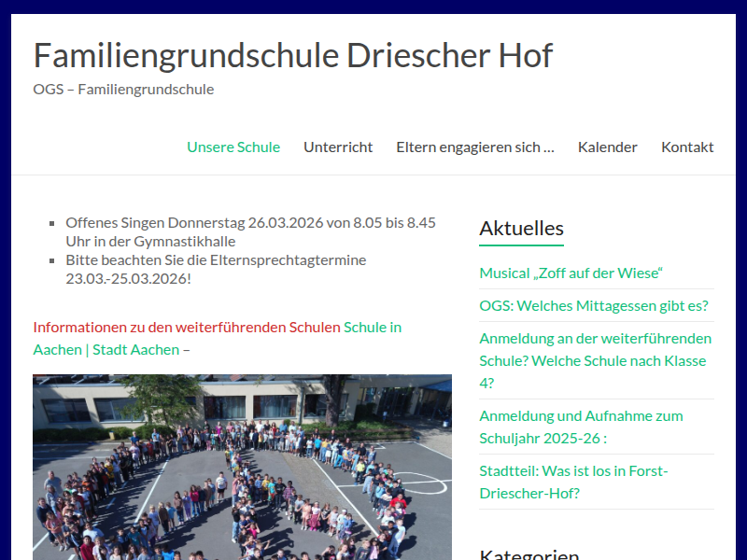Go to the Unterricht menu item
Viewport: 747px width, 560px height.
[338, 147]
